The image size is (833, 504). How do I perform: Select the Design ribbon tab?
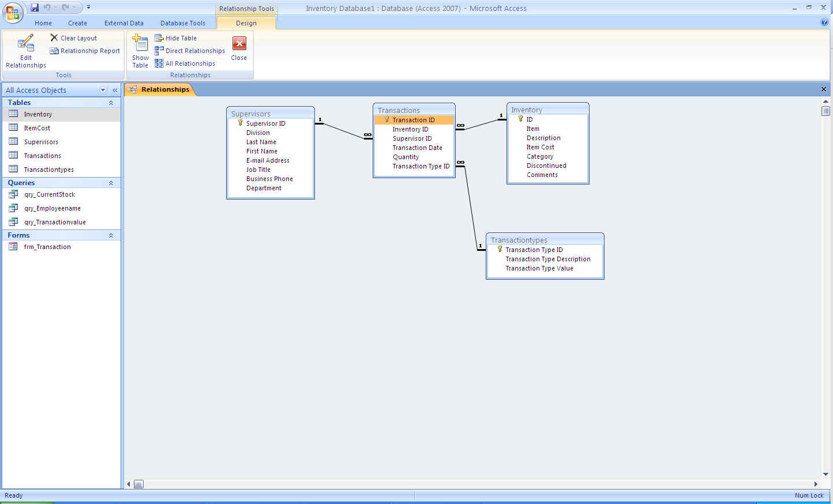[246, 23]
